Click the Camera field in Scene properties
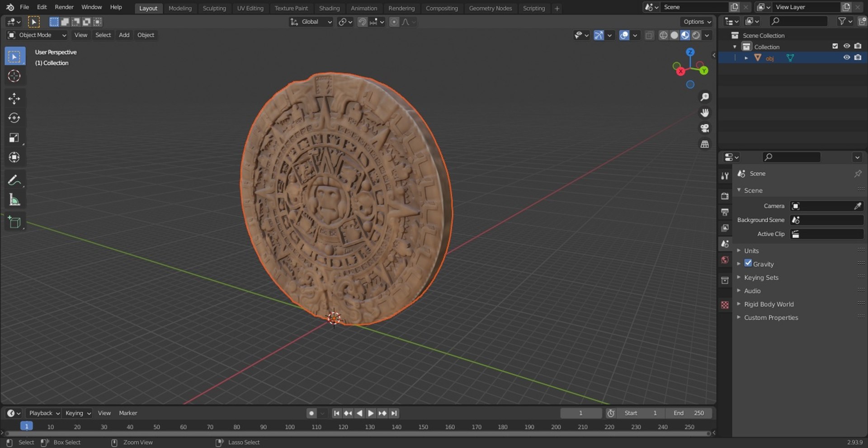This screenshot has height=448, width=868. pyautogui.click(x=826, y=206)
